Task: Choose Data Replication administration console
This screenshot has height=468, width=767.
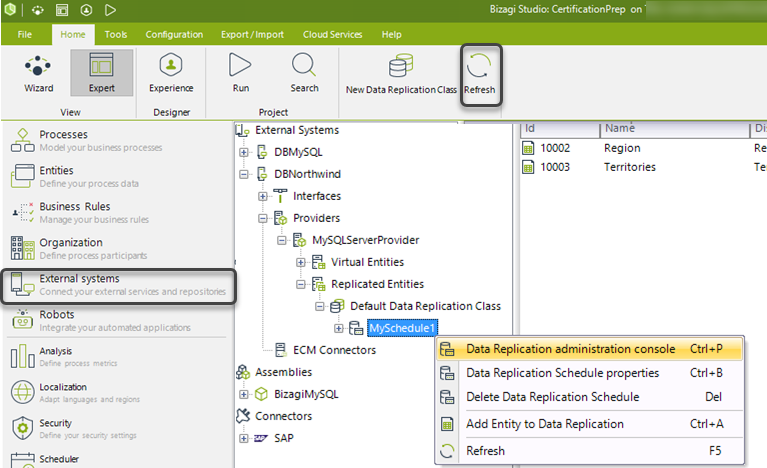Action: pyautogui.click(x=589, y=349)
